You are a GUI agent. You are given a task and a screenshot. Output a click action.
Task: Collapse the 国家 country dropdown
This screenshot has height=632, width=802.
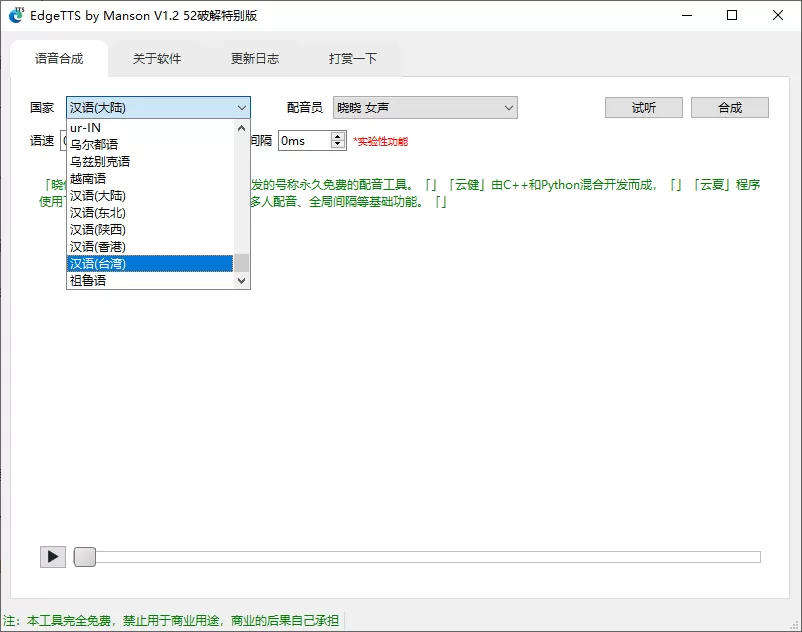click(242, 107)
